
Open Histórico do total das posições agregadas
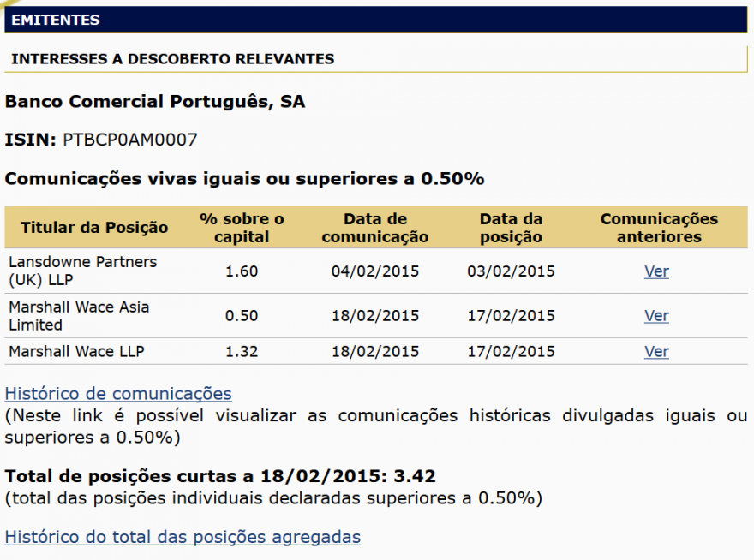coord(183,537)
